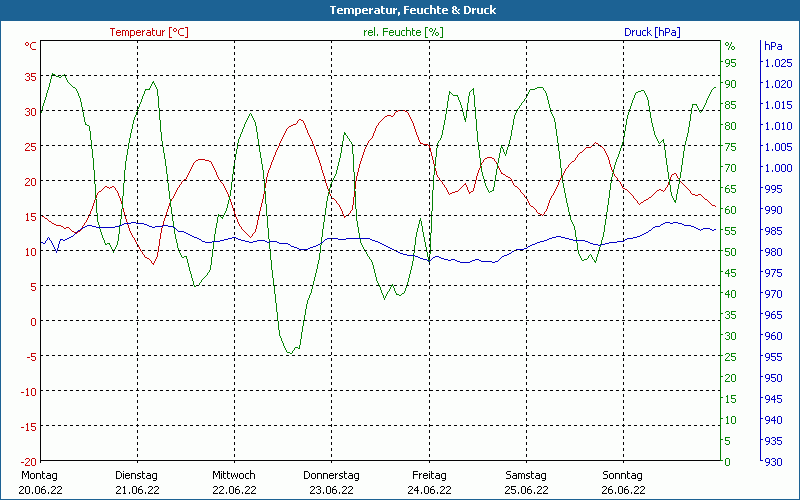Click the date label '21.06.22'
Image resolution: width=800 pixels, height=500 pixels.
137,490
